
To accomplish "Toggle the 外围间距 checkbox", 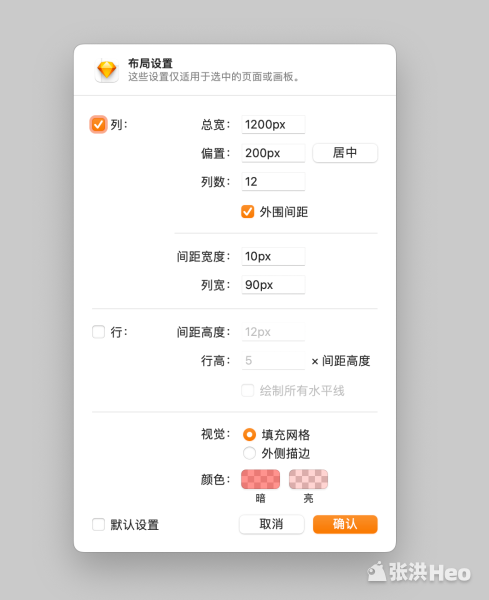I will tap(248, 211).
